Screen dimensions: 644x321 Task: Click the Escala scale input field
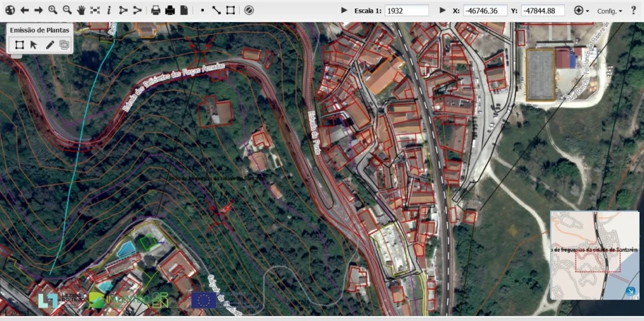coord(406,11)
